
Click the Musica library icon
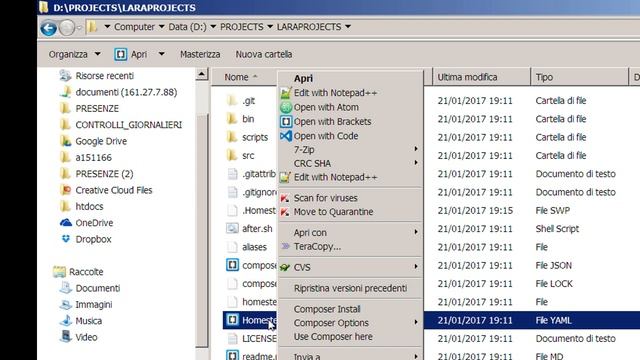click(66, 320)
